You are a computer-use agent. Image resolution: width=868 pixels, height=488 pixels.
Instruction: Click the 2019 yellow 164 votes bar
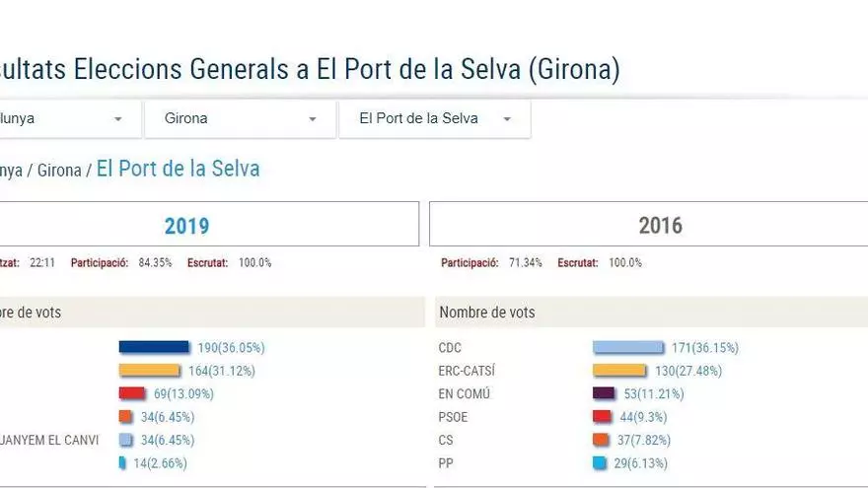tap(150, 371)
